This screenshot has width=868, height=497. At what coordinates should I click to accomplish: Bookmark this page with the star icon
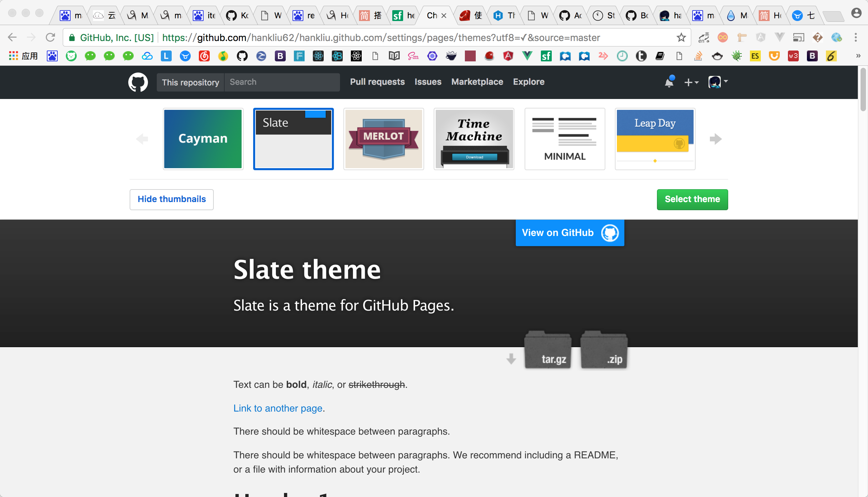681,38
